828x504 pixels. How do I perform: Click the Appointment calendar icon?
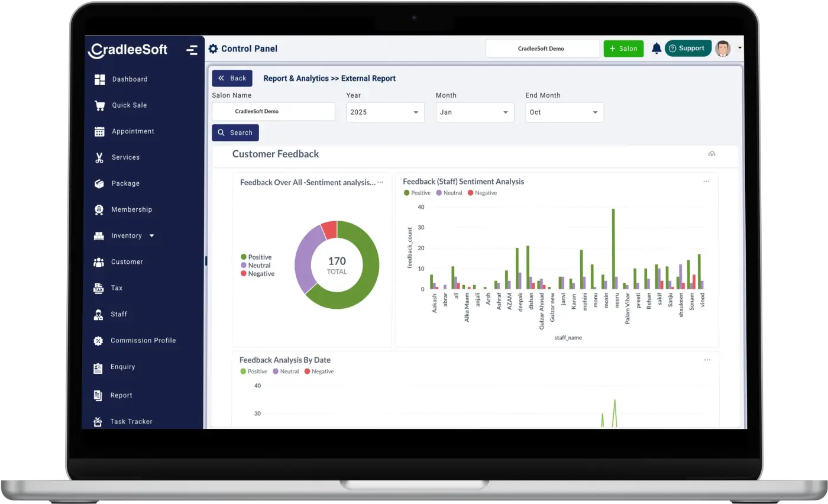pyautogui.click(x=99, y=131)
